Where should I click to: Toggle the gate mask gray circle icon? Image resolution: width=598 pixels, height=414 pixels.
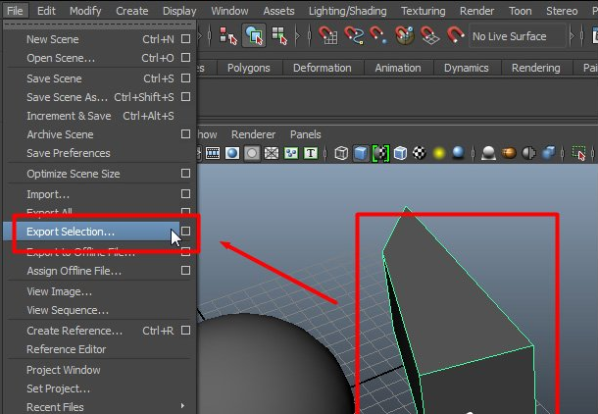coord(252,153)
